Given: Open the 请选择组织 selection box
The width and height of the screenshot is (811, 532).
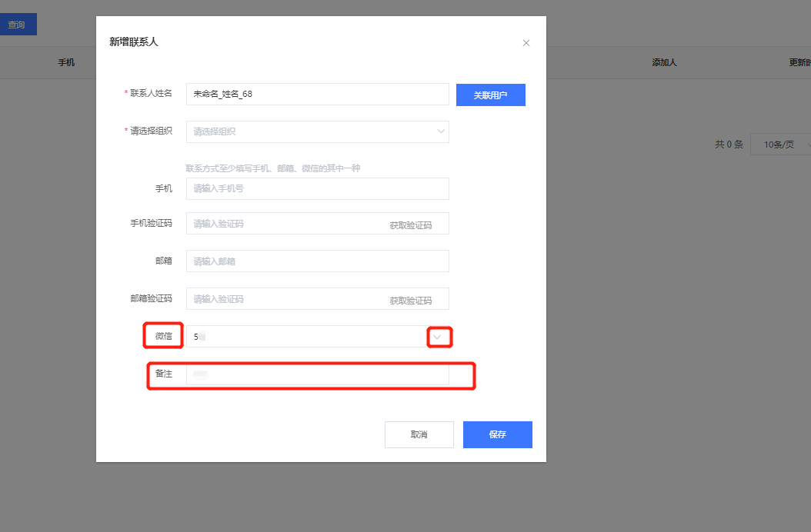Looking at the screenshot, I should [x=308, y=131].
